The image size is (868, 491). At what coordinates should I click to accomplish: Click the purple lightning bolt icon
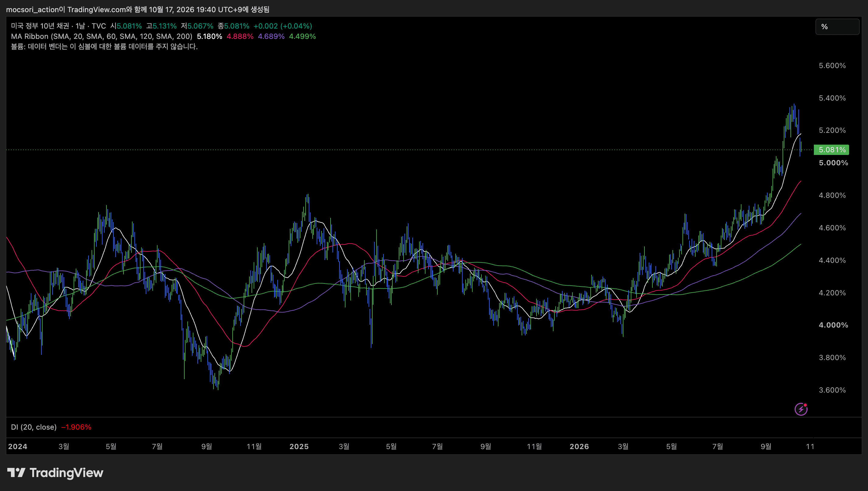tap(801, 409)
